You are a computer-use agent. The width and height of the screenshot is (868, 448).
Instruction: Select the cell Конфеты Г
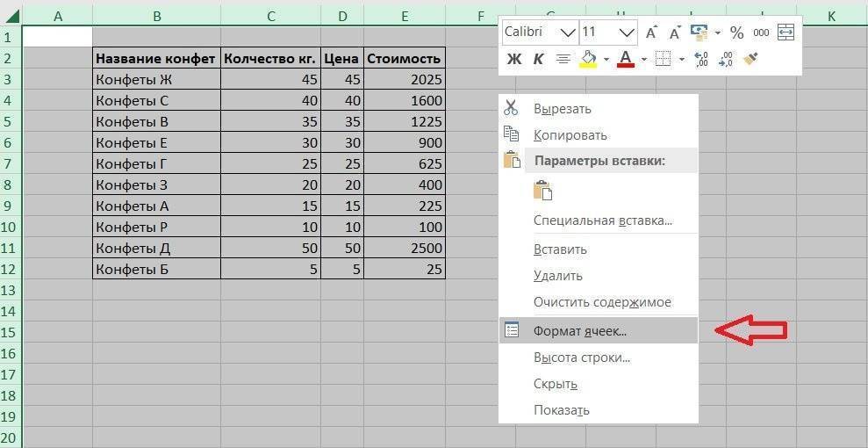(x=156, y=164)
